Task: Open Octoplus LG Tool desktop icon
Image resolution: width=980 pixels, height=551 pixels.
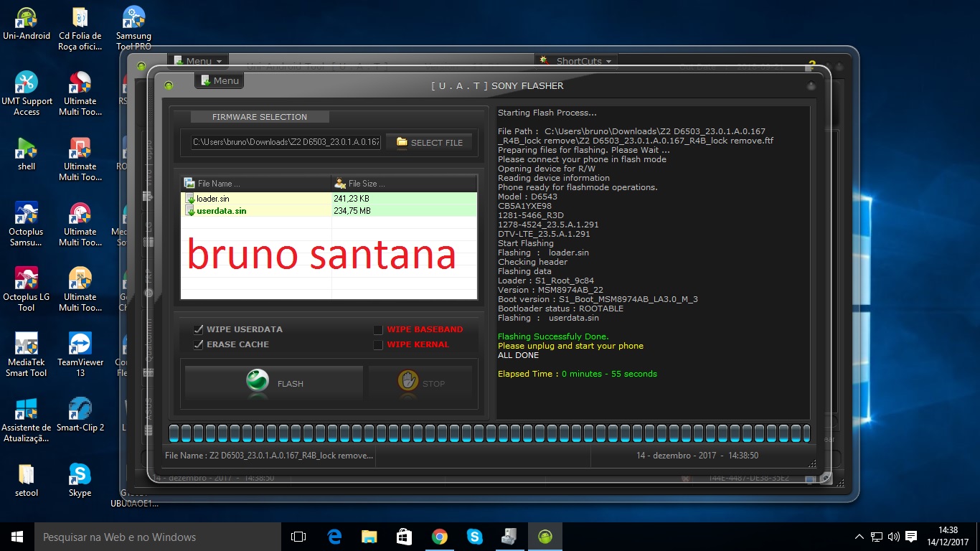Action: pyautogui.click(x=27, y=289)
